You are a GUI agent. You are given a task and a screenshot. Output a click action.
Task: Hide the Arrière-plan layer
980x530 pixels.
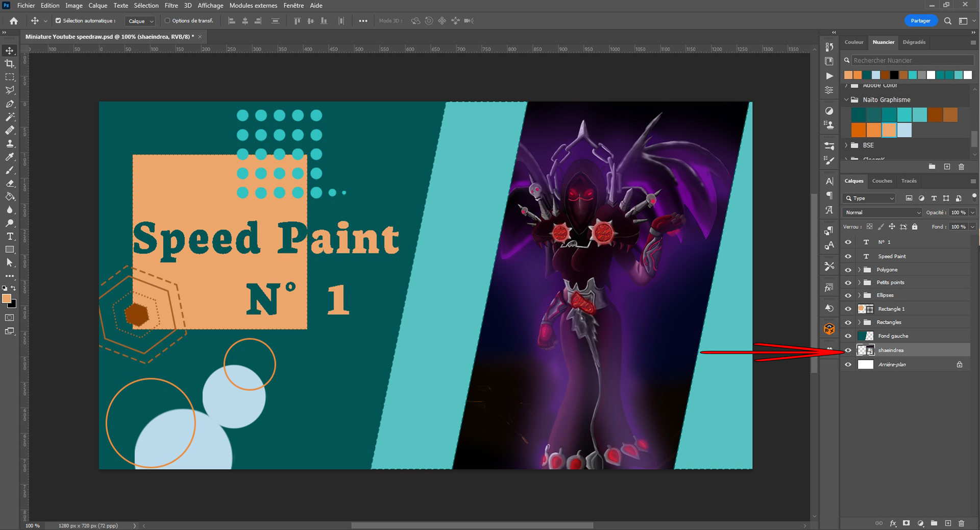pyautogui.click(x=848, y=365)
